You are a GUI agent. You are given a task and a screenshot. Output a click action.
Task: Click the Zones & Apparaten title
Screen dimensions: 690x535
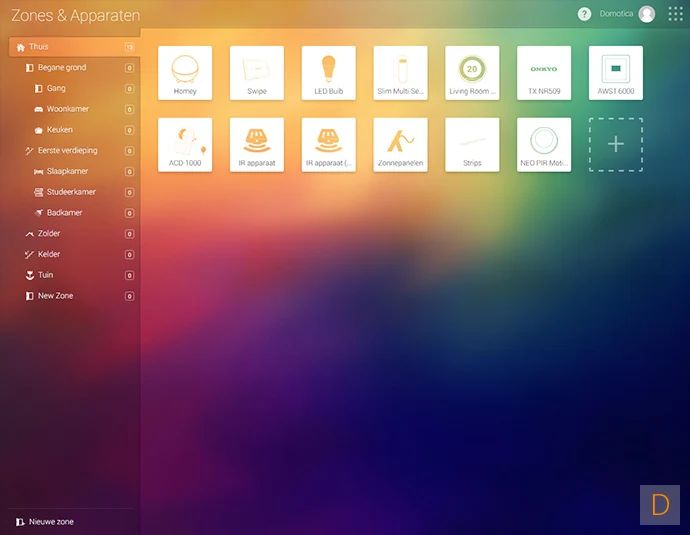point(76,15)
